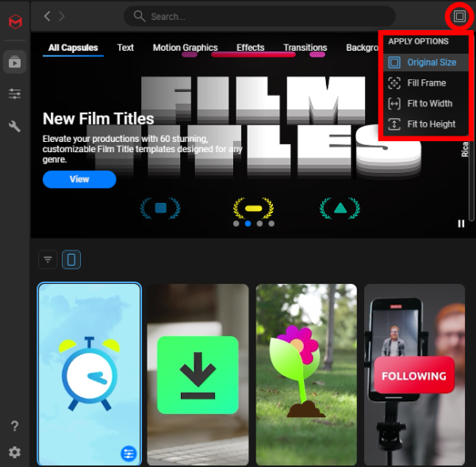Switch to the Text tab

point(125,48)
